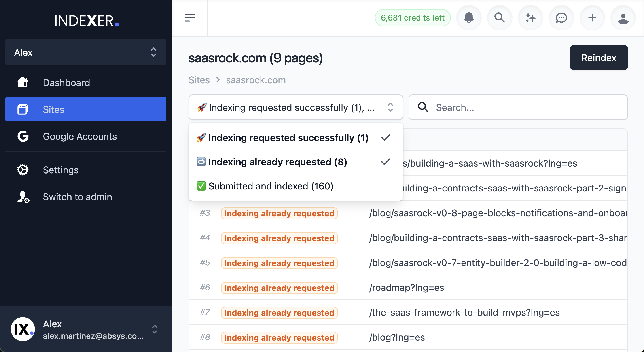Click the Dashboard home icon

[23, 82]
